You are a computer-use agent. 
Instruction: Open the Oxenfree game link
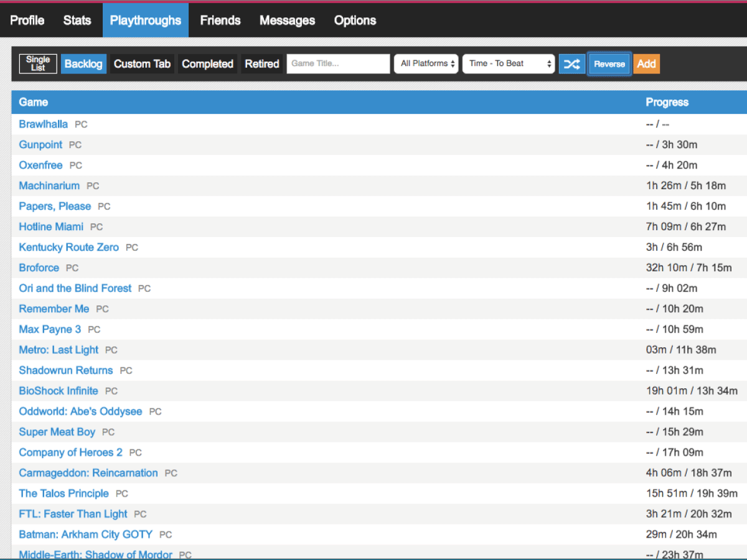41,165
